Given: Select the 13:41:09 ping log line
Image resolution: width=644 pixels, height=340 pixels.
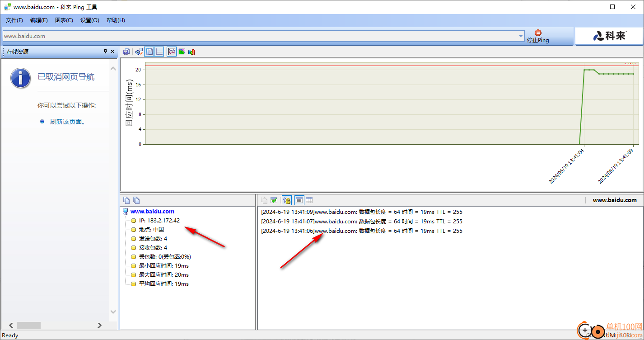Looking at the screenshot, I should tap(362, 212).
